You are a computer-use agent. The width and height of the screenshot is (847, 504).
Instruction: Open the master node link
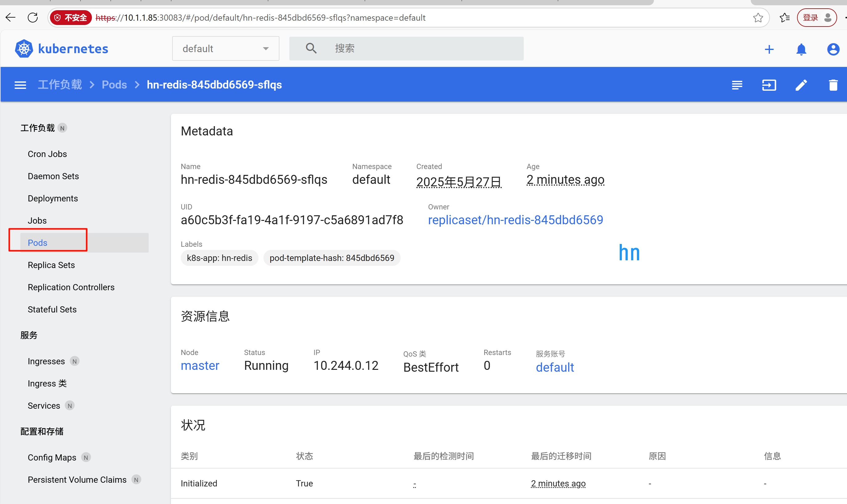click(x=200, y=366)
